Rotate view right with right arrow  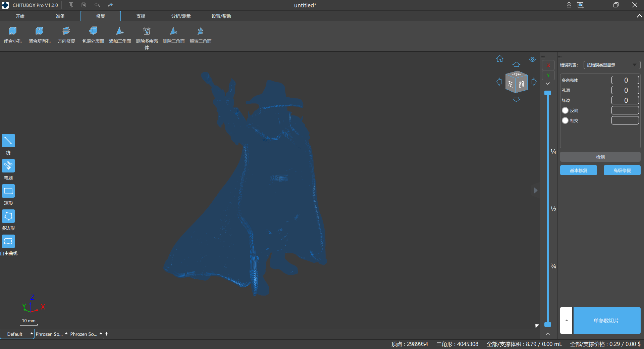tap(534, 82)
